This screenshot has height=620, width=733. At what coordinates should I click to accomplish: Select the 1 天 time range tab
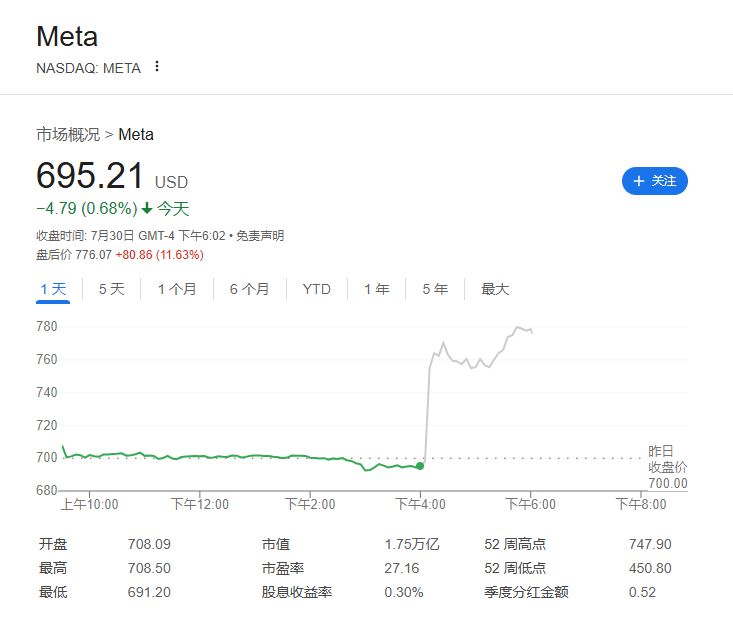53,289
